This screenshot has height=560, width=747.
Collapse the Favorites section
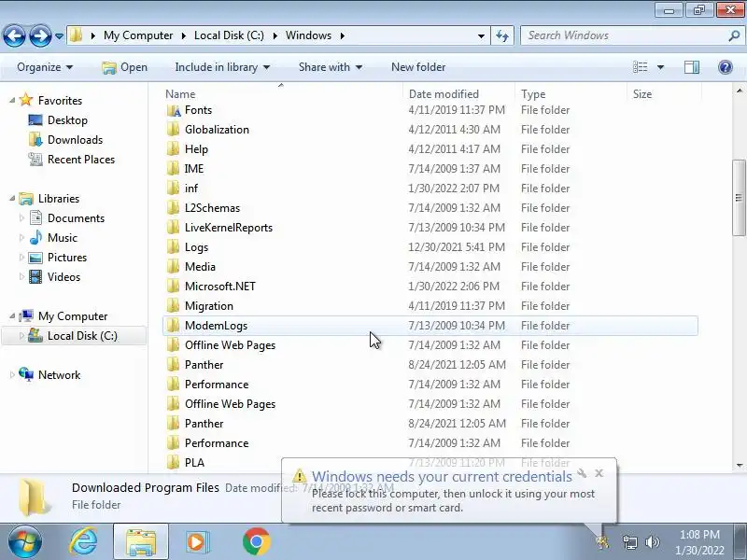coord(12,101)
